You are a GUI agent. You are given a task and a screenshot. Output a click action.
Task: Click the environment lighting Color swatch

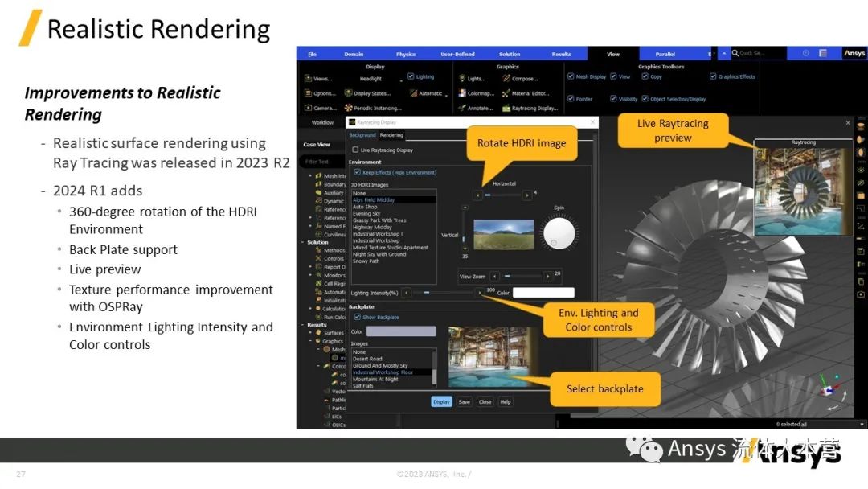pos(543,293)
